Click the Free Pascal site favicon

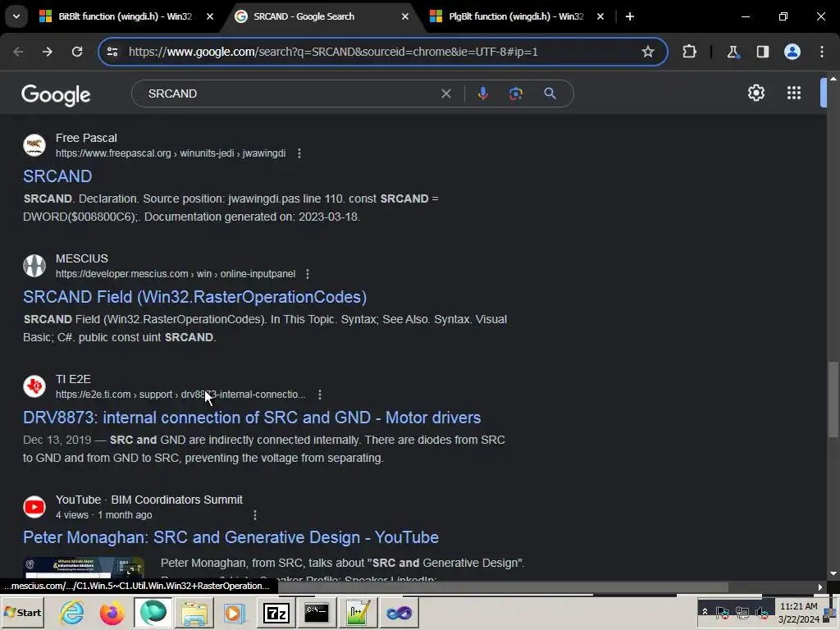(34, 144)
